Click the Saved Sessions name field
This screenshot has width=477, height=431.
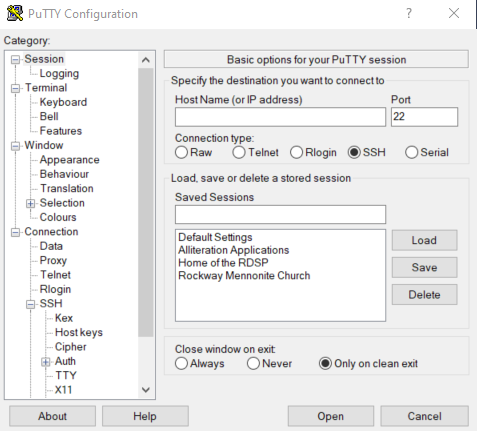point(280,214)
